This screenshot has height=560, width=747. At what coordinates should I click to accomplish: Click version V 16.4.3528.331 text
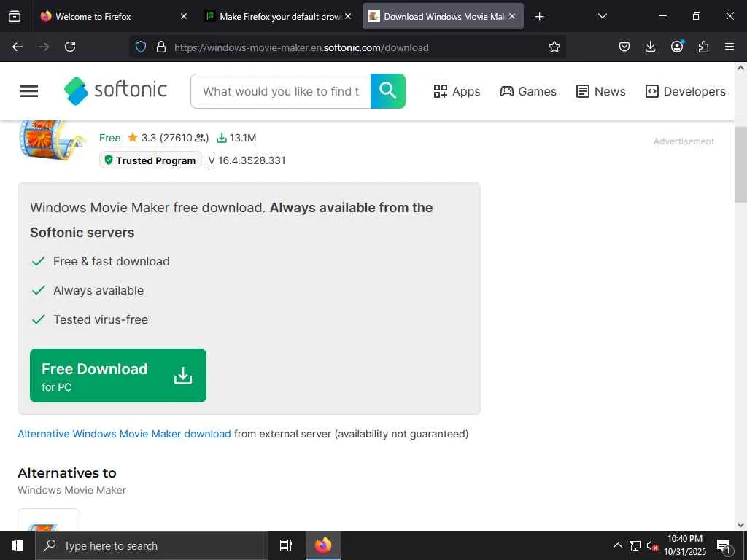pos(247,160)
